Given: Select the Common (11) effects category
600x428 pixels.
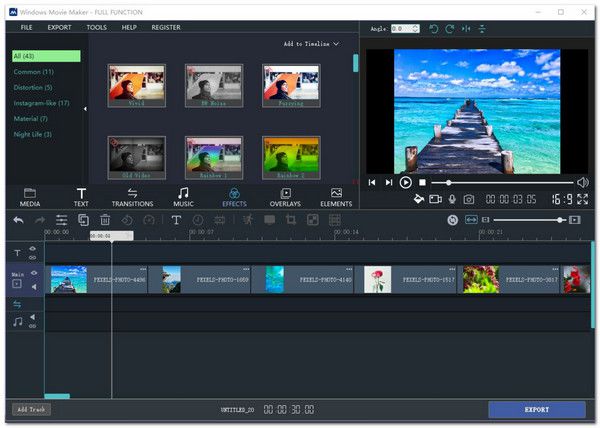Looking at the screenshot, I should click(x=34, y=72).
